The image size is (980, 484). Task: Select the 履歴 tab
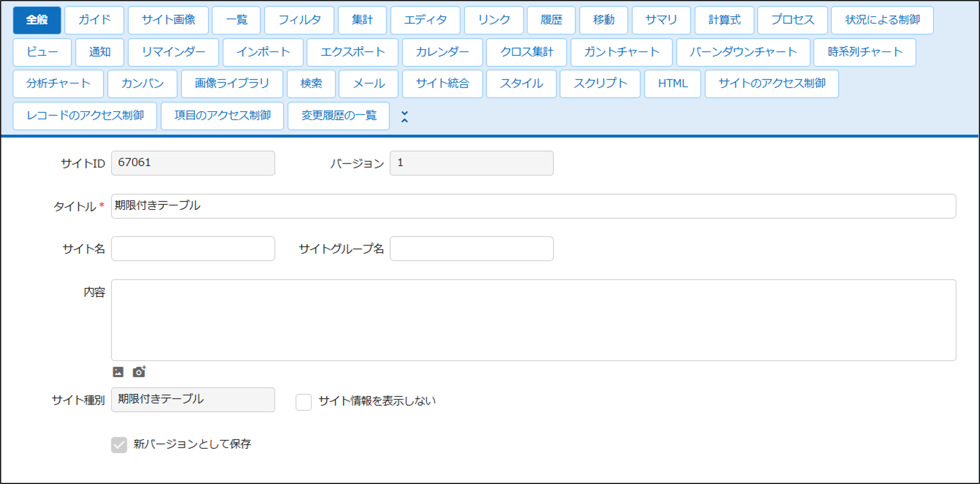pos(552,20)
